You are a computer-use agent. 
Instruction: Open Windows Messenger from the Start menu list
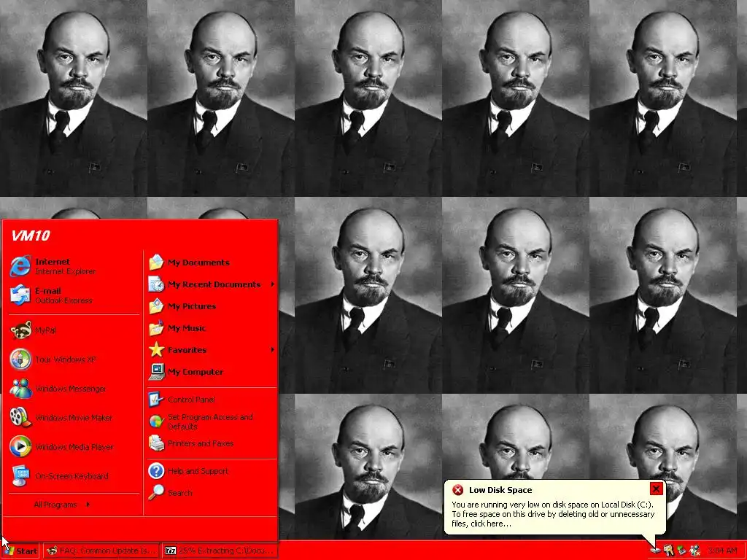74,389
